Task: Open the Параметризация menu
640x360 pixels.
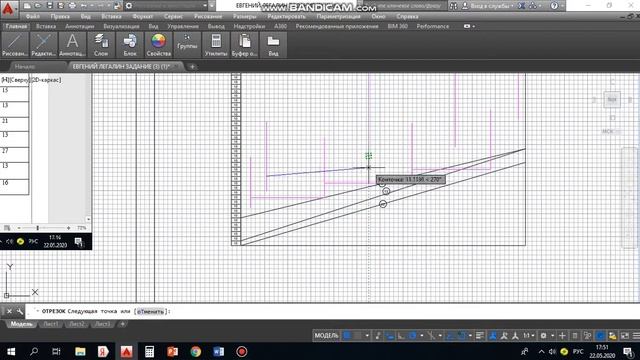Action: [338, 16]
